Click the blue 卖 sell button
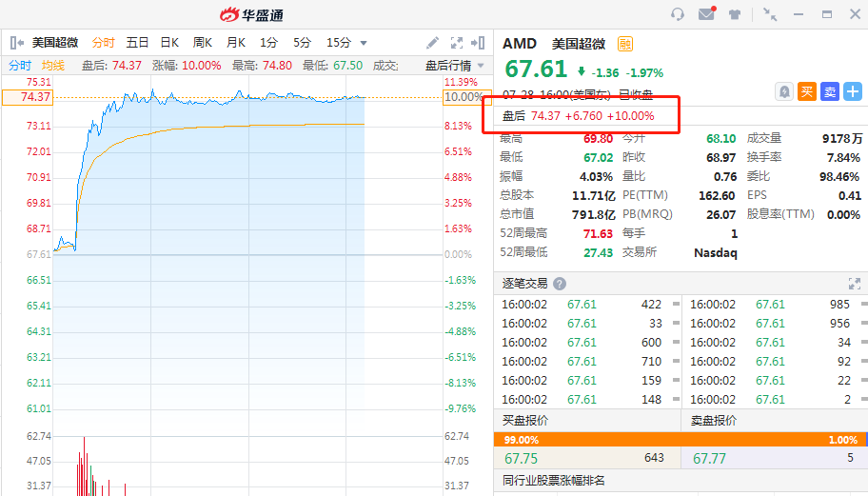Image resolution: width=868 pixels, height=496 pixels. click(830, 91)
